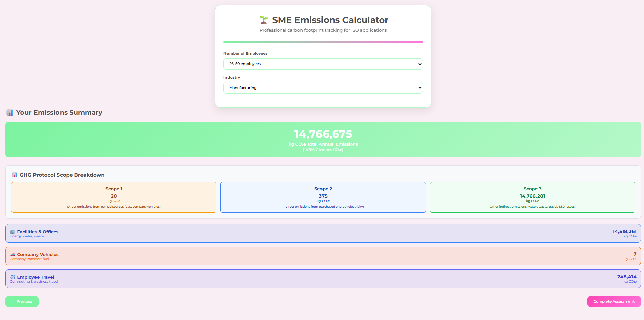Screen dimensions: 644x320
Task: Click the building icon for Facilities & Offices
Action: click(13, 232)
